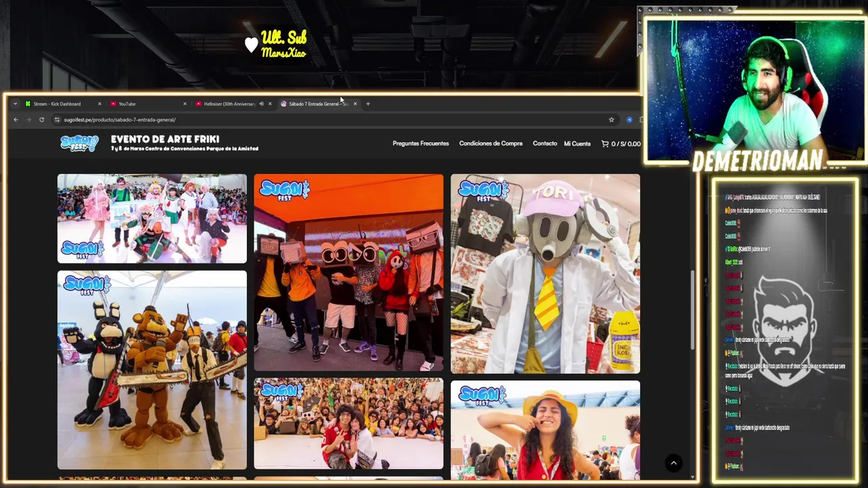Click the bearded face logo in chat
Screen dimensions: 868x488
[784, 332]
